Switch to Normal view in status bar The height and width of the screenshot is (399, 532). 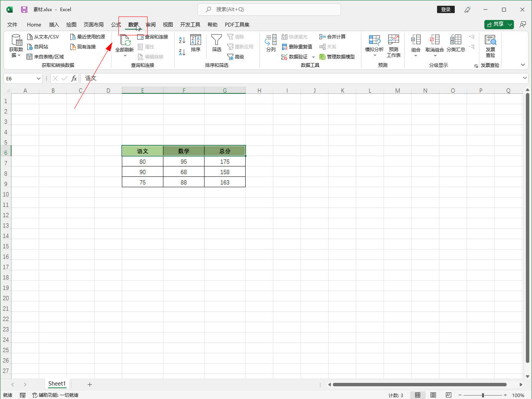(417, 395)
